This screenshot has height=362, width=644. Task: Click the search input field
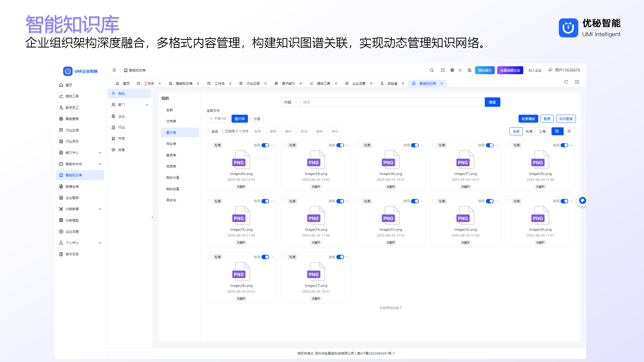click(392, 102)
